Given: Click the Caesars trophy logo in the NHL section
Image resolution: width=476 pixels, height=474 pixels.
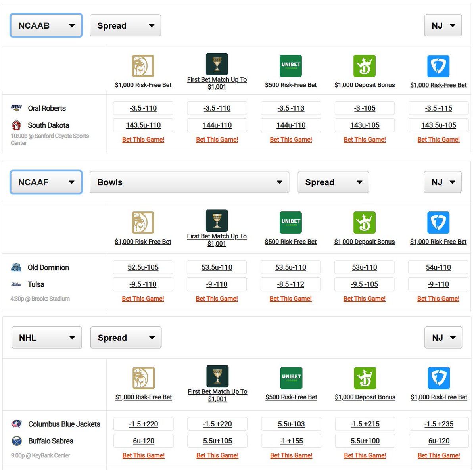Looking at the screenshot, I should pyautogui.click(x=217, y=376).
